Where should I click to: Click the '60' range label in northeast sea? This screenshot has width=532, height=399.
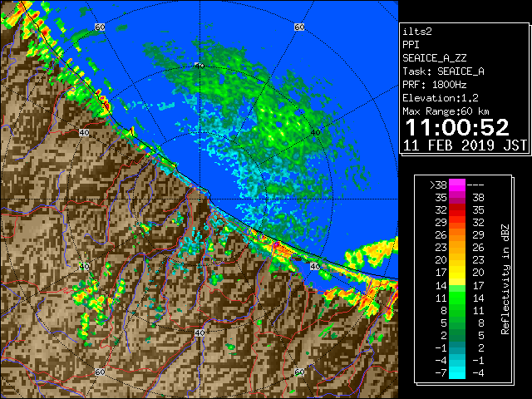click(299, 27)
